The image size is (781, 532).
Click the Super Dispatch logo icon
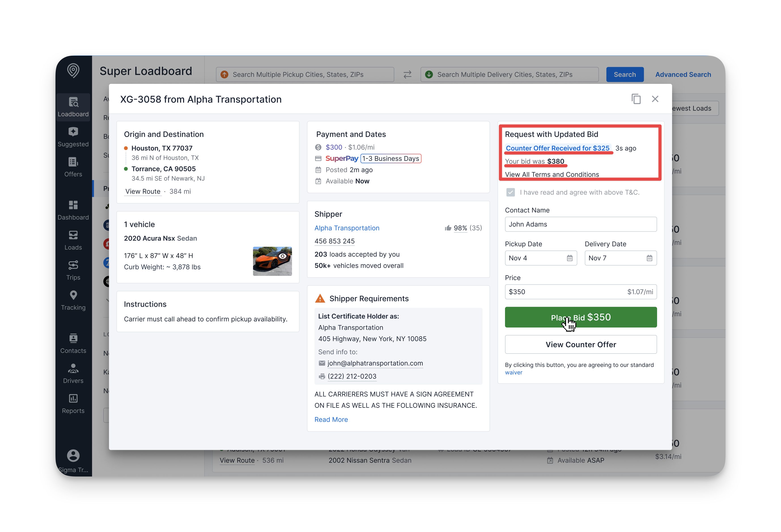tap(73, 70)
